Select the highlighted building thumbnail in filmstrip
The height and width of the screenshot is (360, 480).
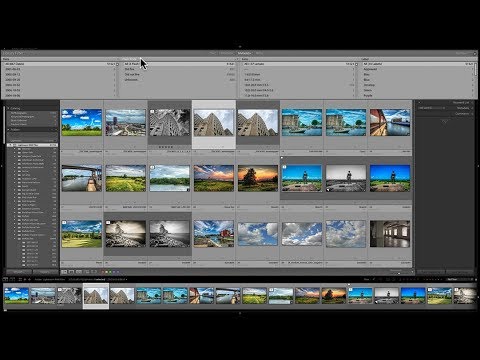(96, 296)
